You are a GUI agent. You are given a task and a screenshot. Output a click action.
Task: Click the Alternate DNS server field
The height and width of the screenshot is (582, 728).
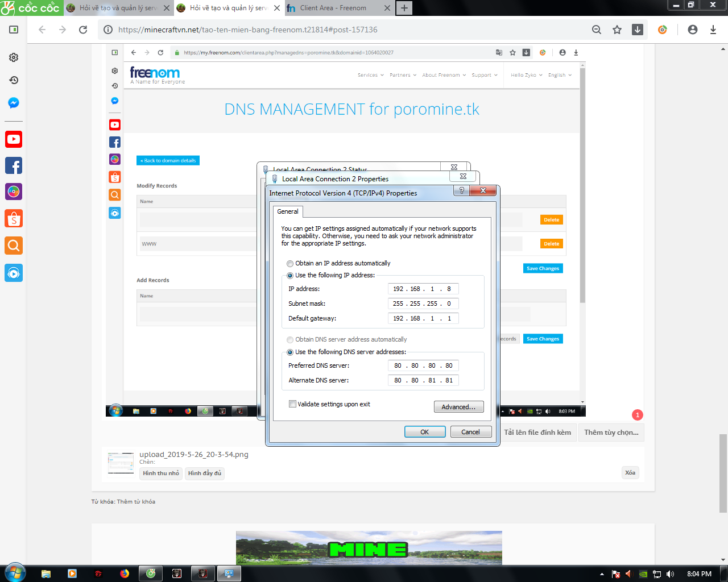pos(423,380)
